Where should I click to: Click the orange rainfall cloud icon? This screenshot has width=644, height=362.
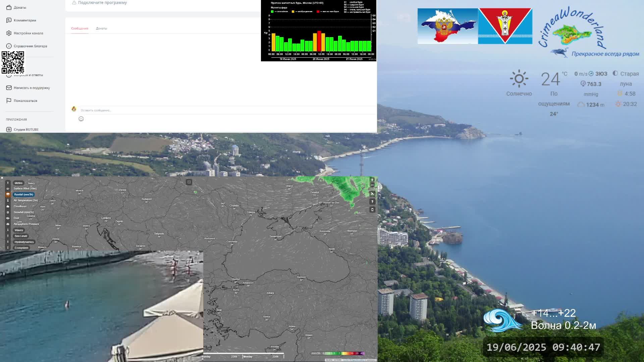[8, 194]
